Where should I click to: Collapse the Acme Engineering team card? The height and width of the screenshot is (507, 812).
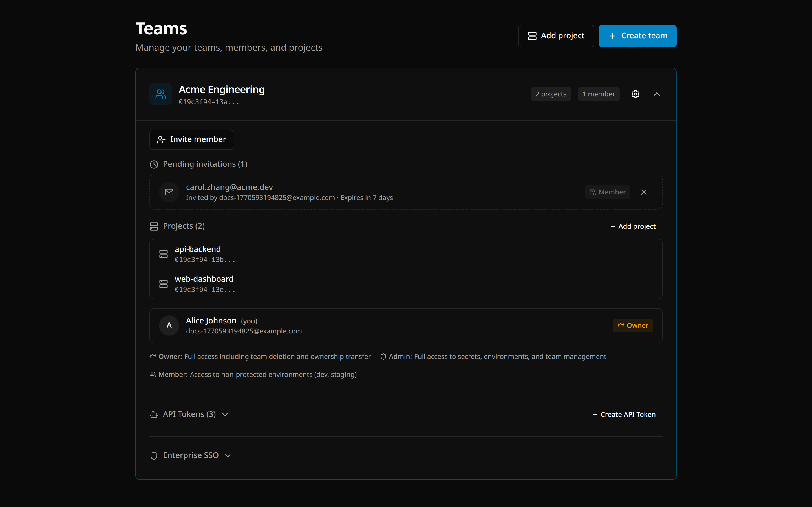(657, 94)
